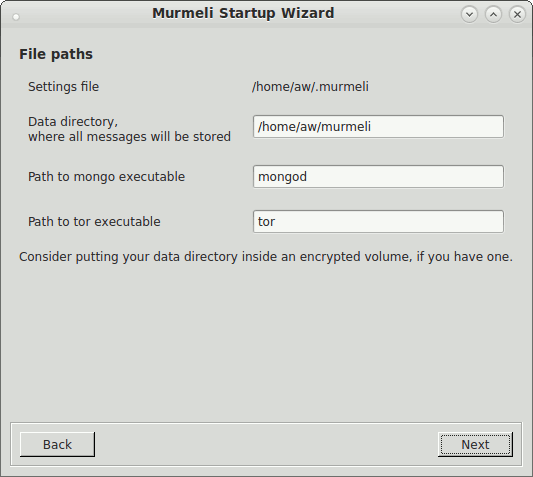Image resolution: width=533 pixels, height=477 pixels.
Task: Maximize the wizard with the up-arrow button
Action: coord(494,14)
